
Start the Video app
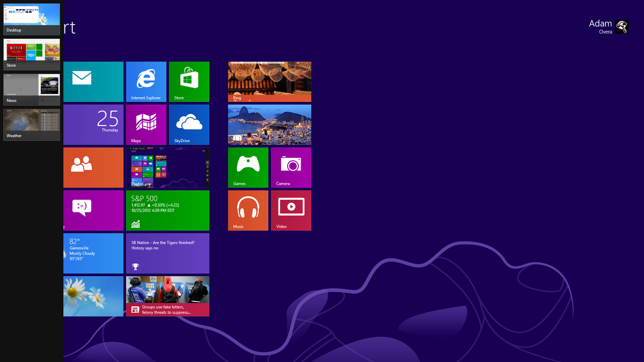[291, 210]
